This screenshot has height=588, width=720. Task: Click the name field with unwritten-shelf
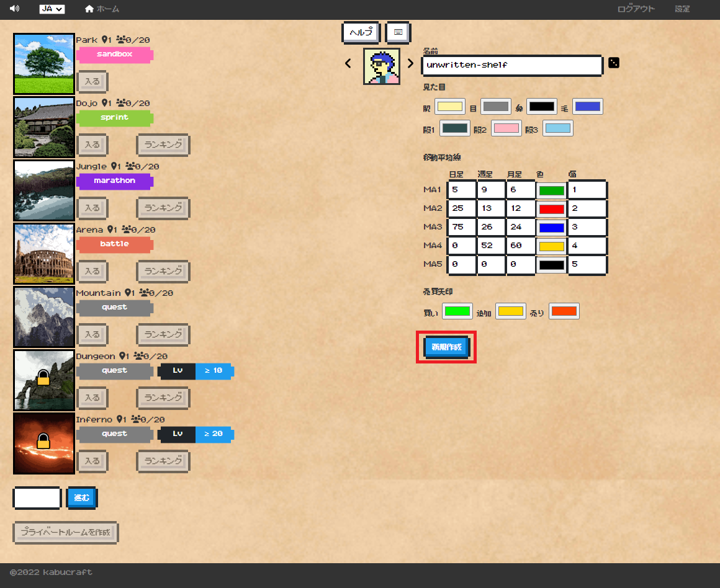click(511, 65)
